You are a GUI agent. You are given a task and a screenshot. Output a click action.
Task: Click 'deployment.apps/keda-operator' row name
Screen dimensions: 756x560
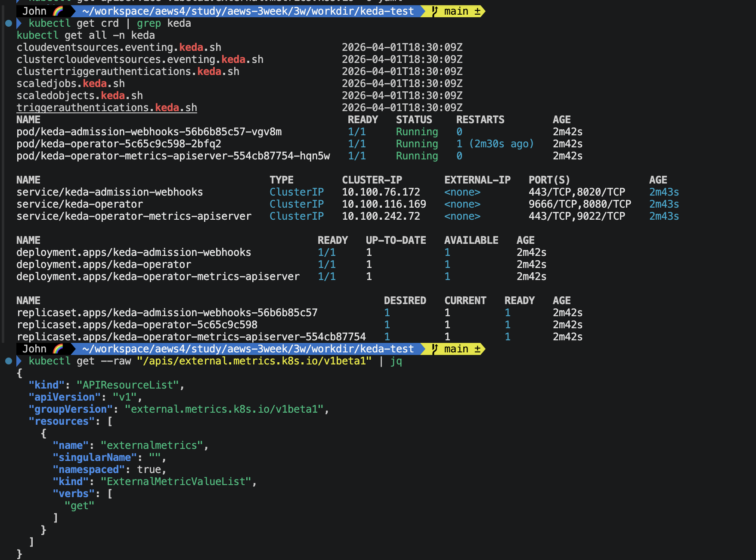click(104, 264)
